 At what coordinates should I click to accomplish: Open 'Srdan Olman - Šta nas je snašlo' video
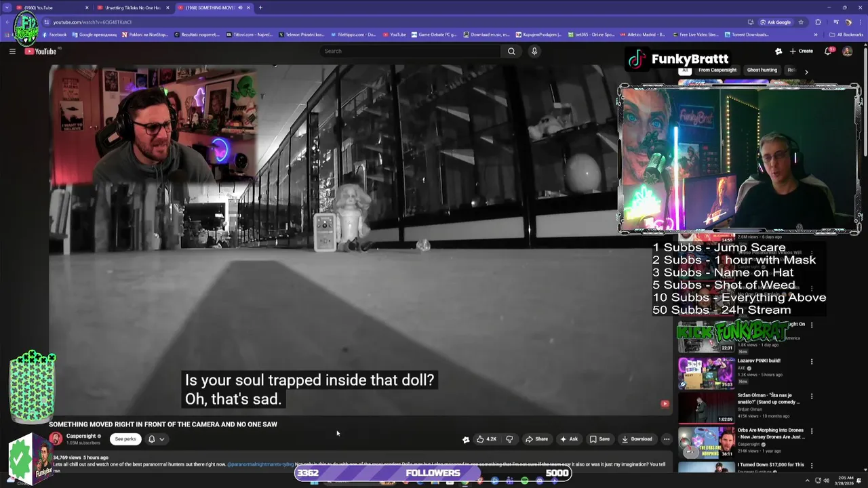[x=706, y=407]
